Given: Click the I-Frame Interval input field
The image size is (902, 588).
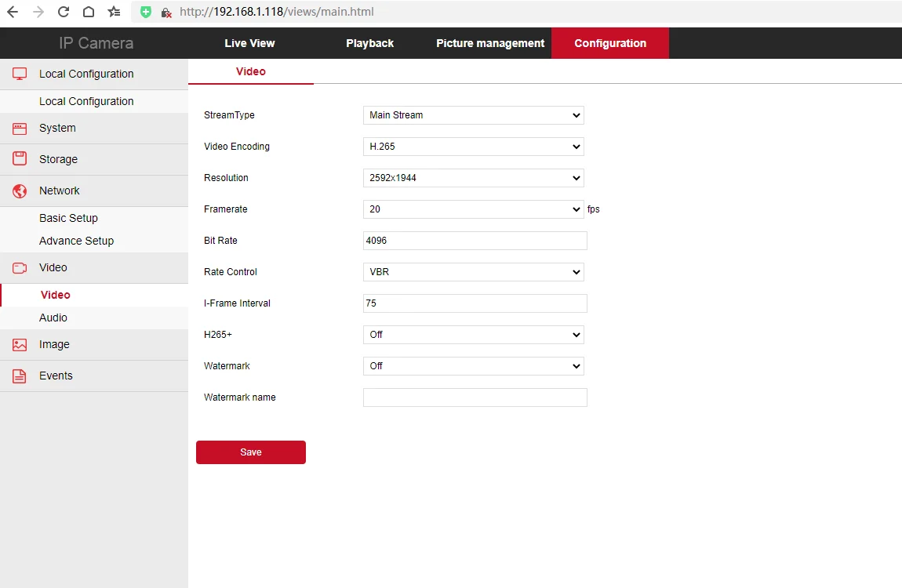Looking at the screenshot, I should [475, 303].
